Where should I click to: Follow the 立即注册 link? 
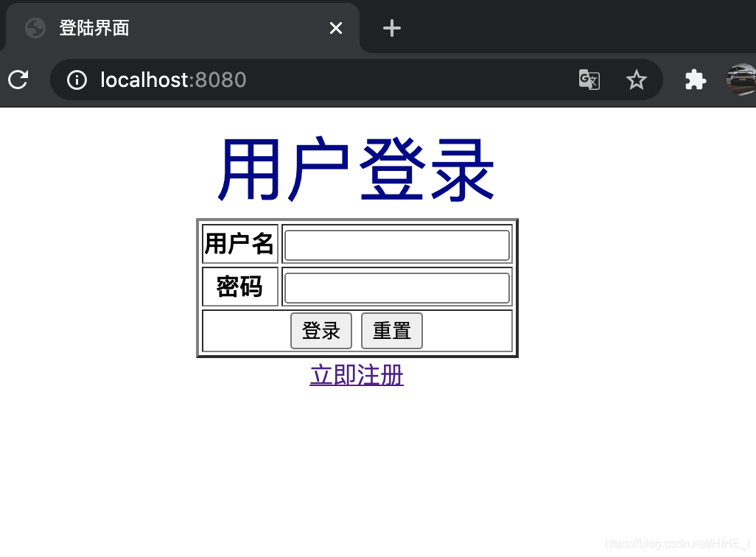point(357,375)
